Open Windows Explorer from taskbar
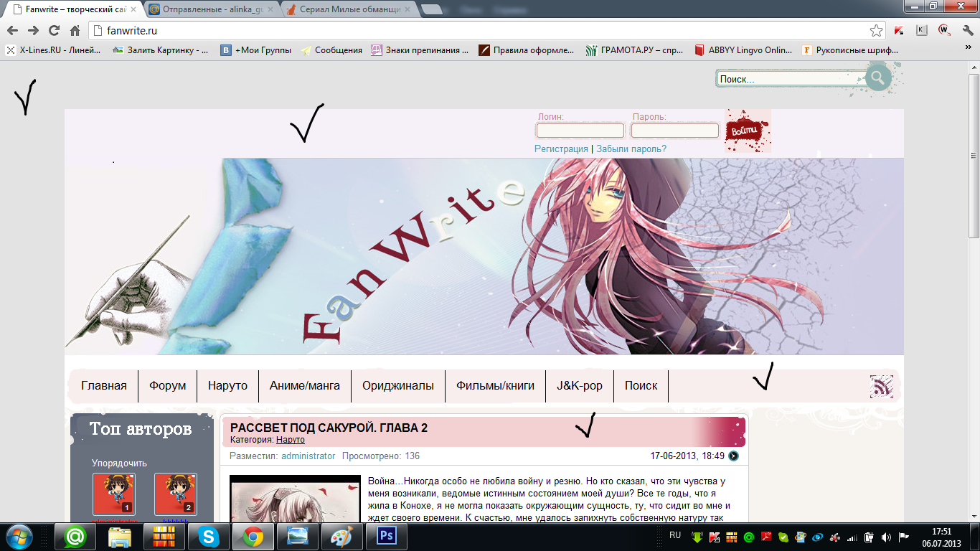Image resolution: width=980 pixels, height=551 pixels. (x=119, y=536)
